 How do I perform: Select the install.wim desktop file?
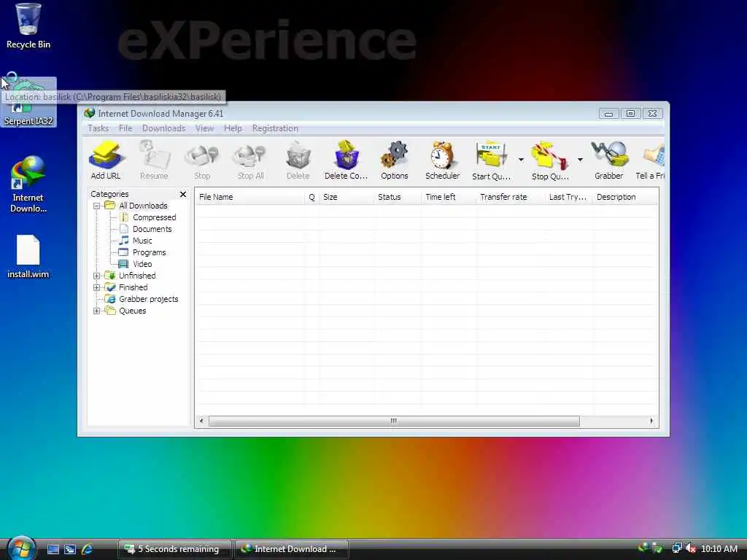28,257
